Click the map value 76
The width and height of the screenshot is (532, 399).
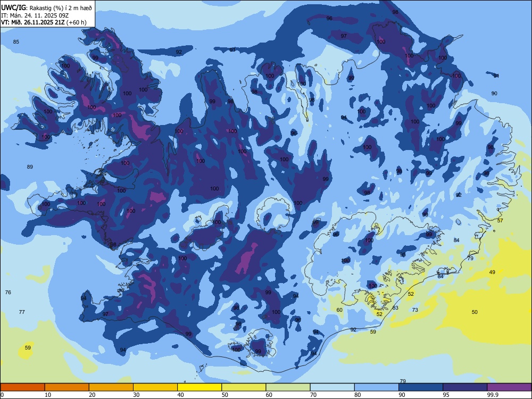(8, 292)
